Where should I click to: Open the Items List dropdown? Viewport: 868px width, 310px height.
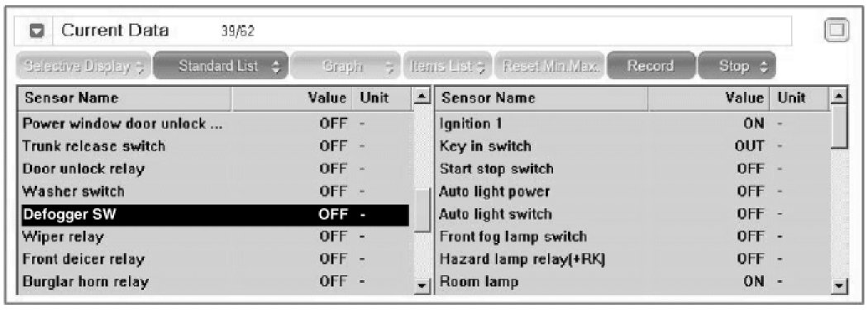[448, 66]
